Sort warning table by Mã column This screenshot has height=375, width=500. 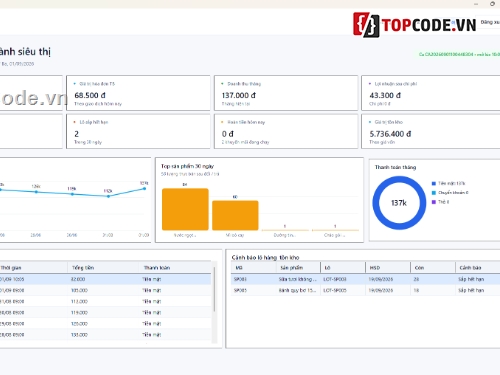pyautogui.click(x=253, y=268)
